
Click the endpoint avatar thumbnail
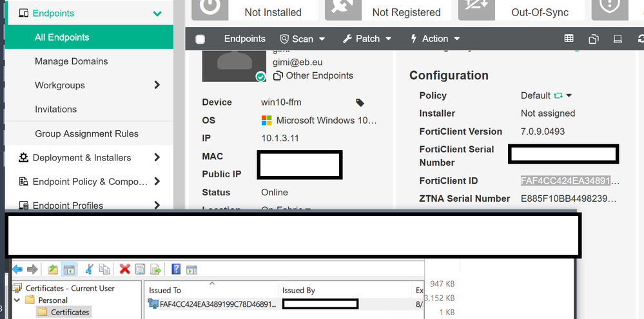tap(234, 66)
